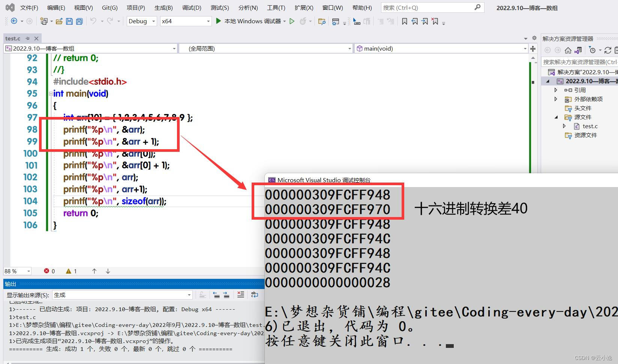The width and height of the screenshot is (618, 364).
Task: Click the Solution Explorer search field
Action: coord(580,62)
